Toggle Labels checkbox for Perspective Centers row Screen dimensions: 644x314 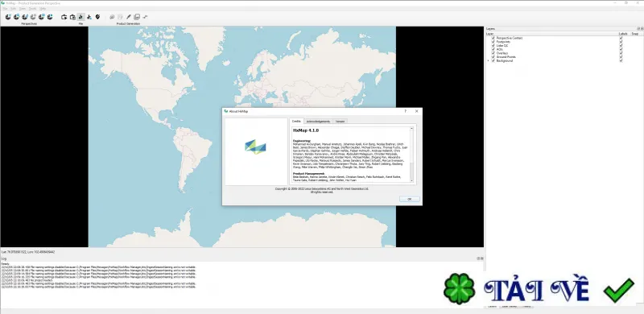[x=621, y=38]
